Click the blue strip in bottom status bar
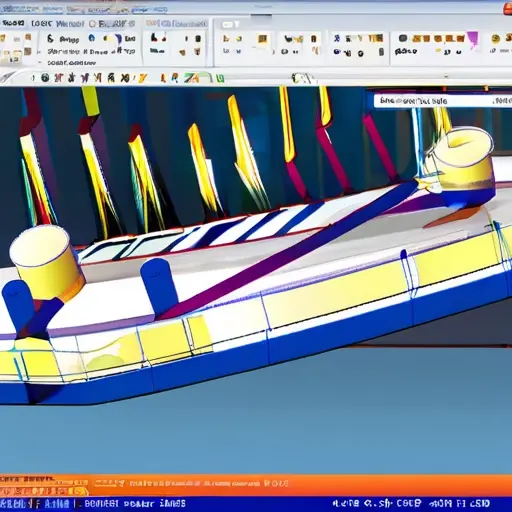512x512 pixels. click(256, 504)
